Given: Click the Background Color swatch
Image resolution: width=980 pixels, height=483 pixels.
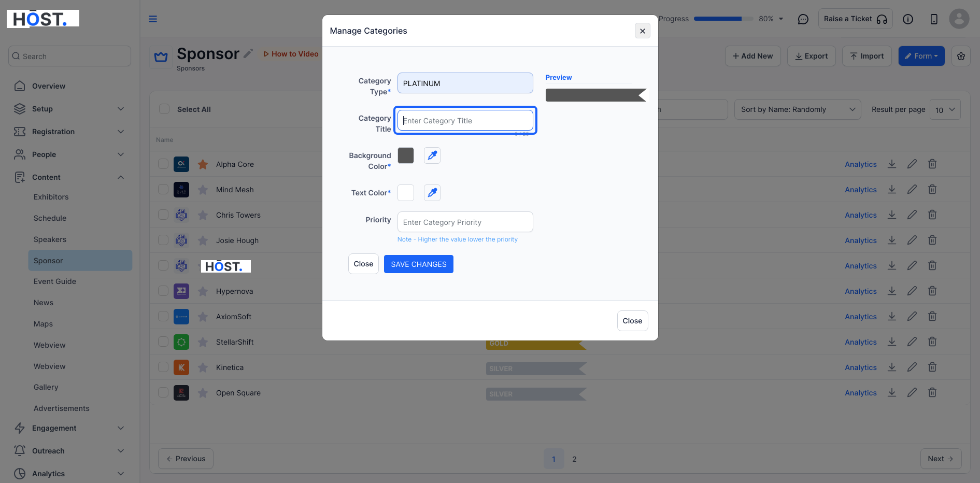Looking at the screenshot, I should tap(406, 155).
